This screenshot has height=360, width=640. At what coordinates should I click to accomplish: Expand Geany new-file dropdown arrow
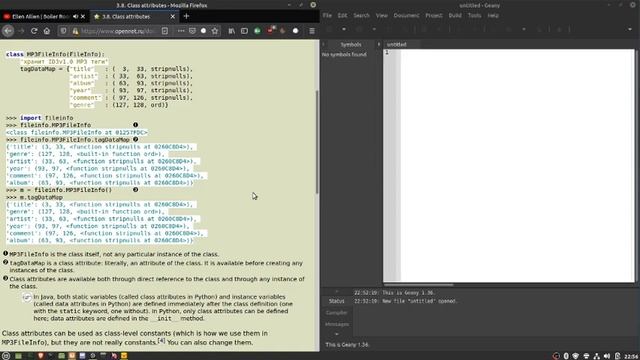click(344, 29)
